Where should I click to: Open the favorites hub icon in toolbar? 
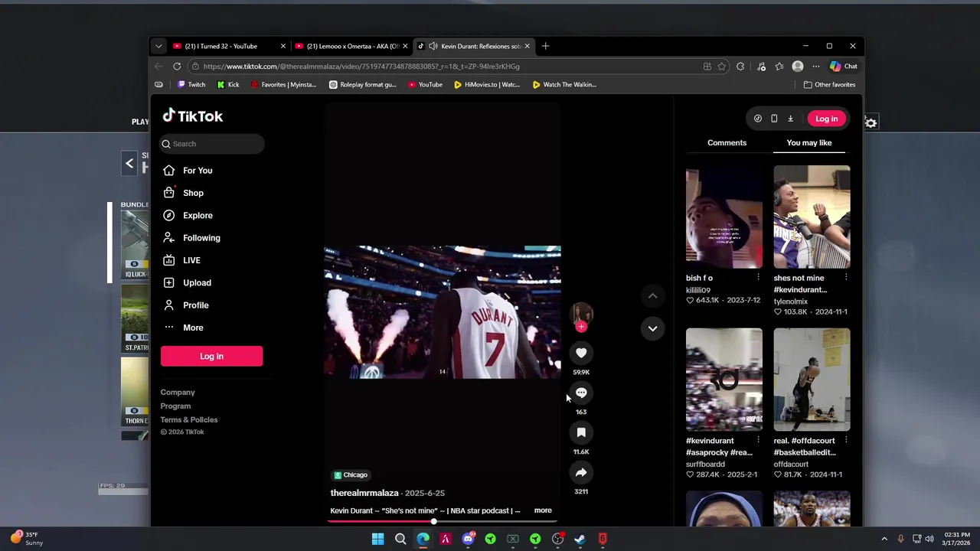779,67
